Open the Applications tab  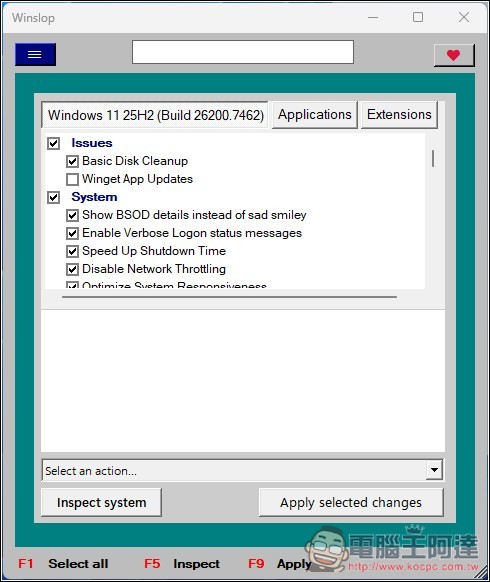(315, 115)
